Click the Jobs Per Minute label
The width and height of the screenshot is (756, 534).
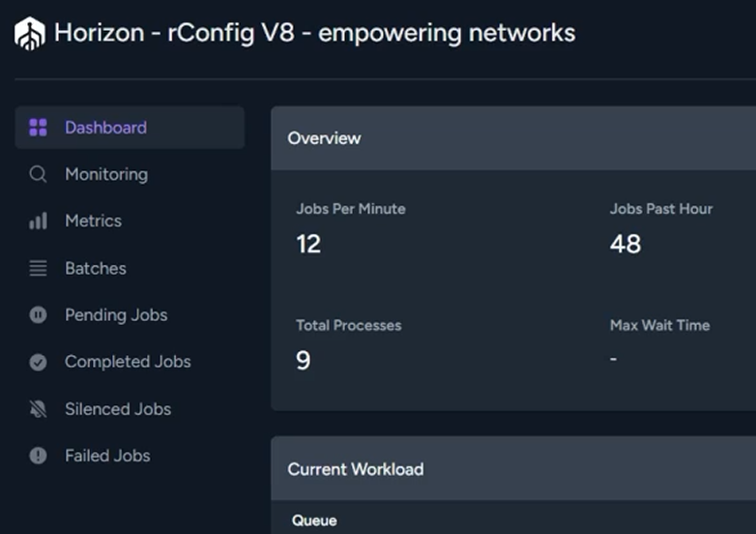click(x=351, y=209)
